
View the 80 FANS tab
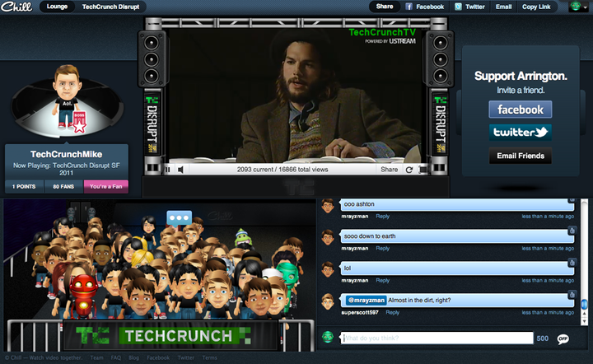click(x=63, y=187)
